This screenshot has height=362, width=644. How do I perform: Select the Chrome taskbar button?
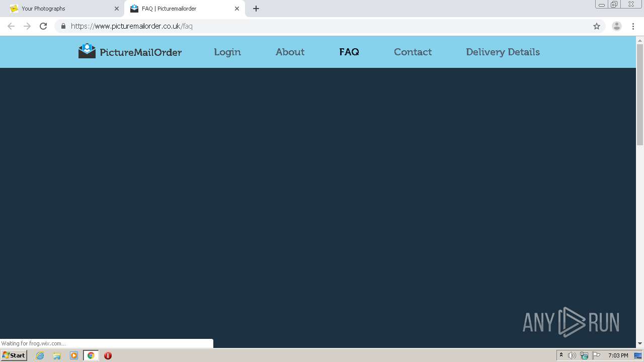[91, 355]
